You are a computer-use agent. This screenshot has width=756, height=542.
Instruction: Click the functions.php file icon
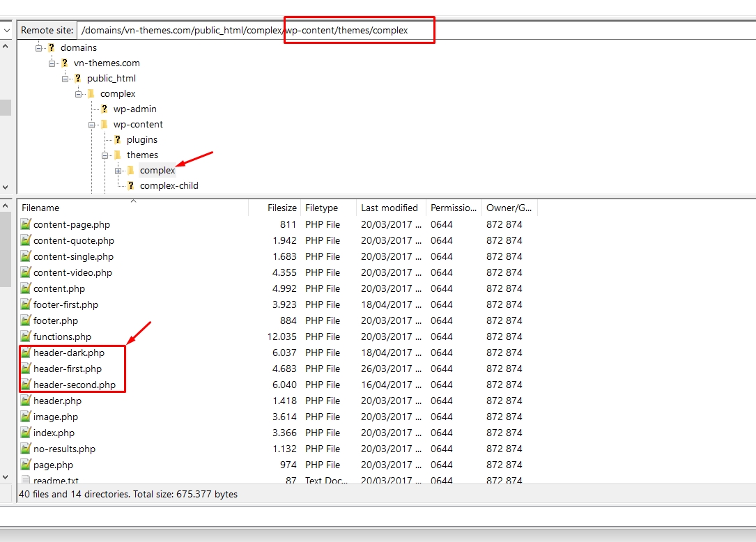26,336
